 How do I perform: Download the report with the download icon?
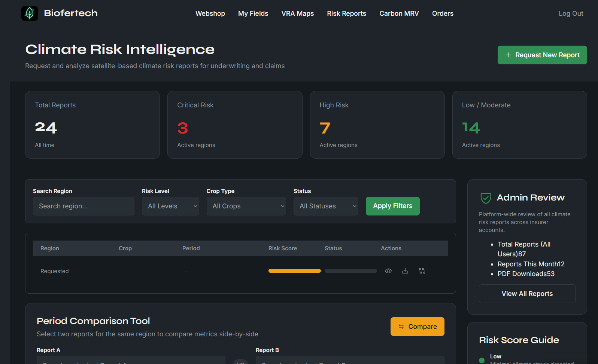click(x=405, y=271)
